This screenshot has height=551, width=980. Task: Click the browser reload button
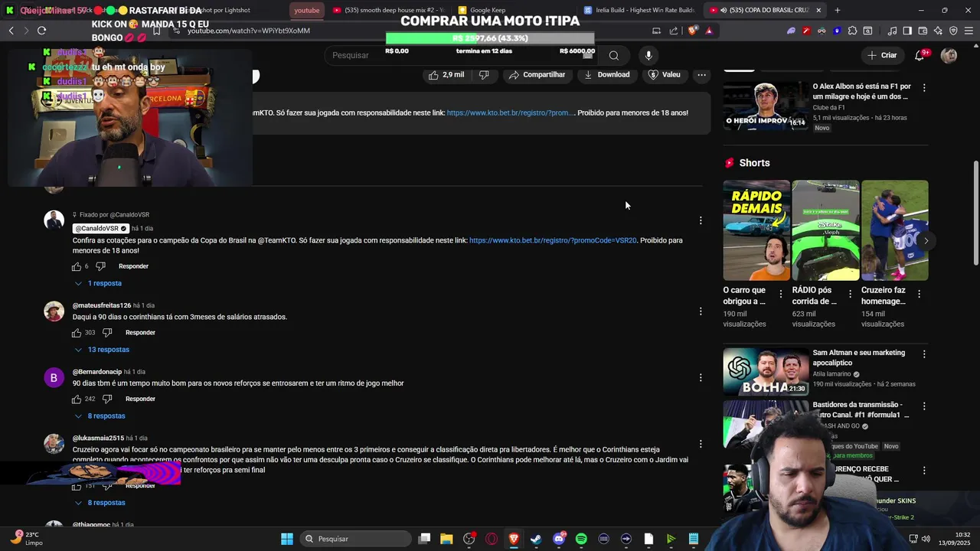[41, 31]
